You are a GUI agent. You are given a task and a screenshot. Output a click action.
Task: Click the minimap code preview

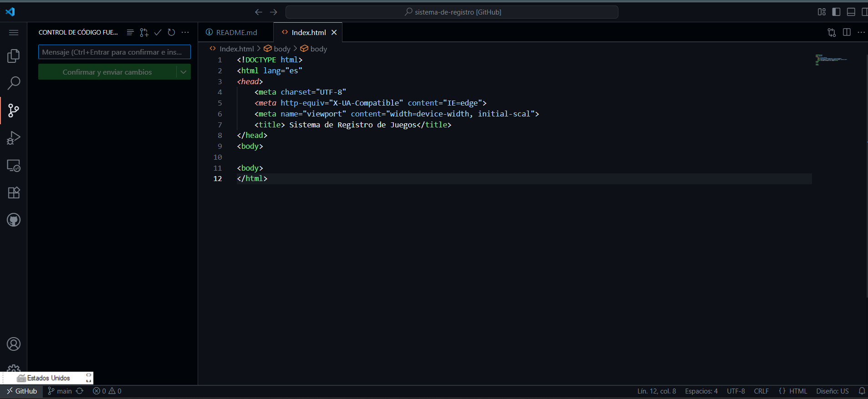pyautogui.click(x=831, y=60)
